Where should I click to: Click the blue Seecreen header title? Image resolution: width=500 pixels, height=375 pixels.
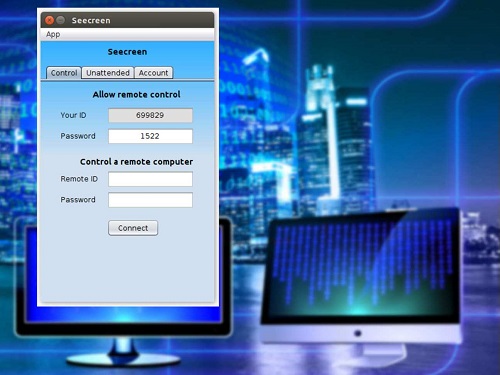tap(127, 52)
